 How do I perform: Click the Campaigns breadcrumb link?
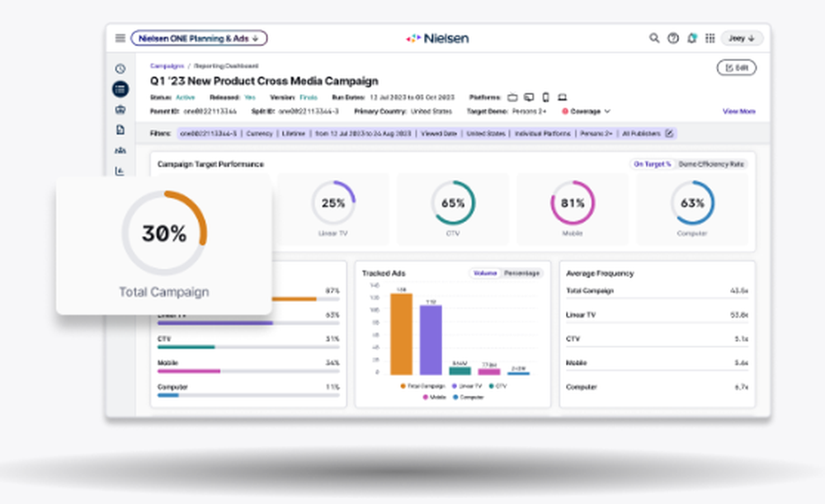(x=167, y=66)
